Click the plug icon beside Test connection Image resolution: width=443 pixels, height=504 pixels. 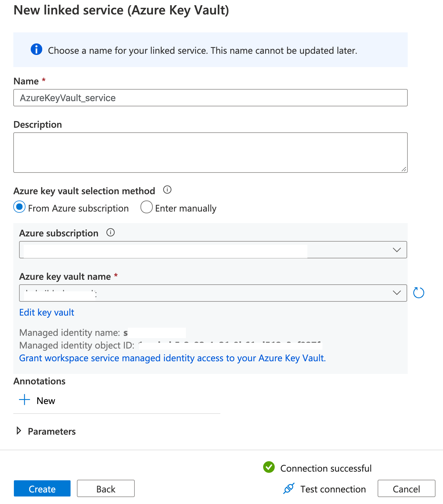tap(289, 489)
